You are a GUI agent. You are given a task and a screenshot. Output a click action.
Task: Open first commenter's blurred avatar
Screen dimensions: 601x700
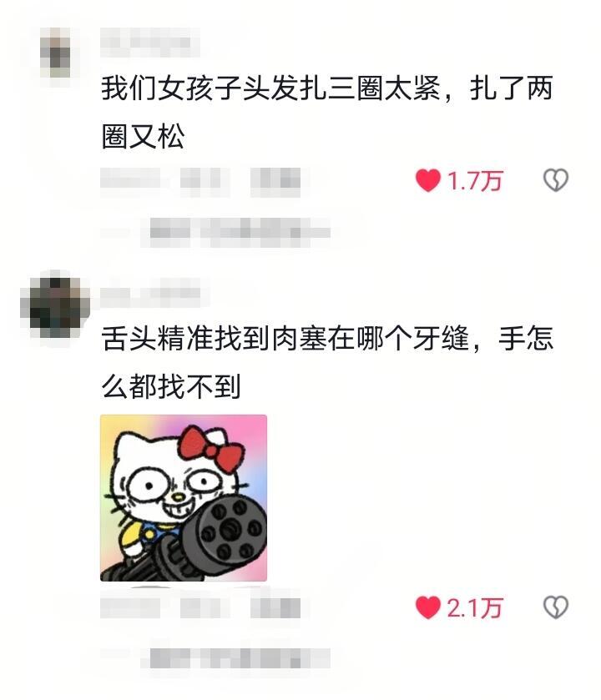[x=55, y=53]
